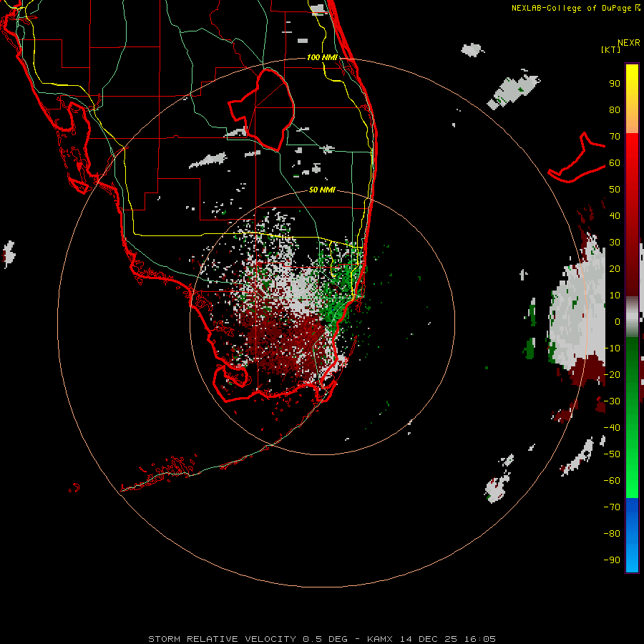Viewport: 644px width, 644px height.
Task: Select the "-60" scale value
Action: [x=612, y=481]
